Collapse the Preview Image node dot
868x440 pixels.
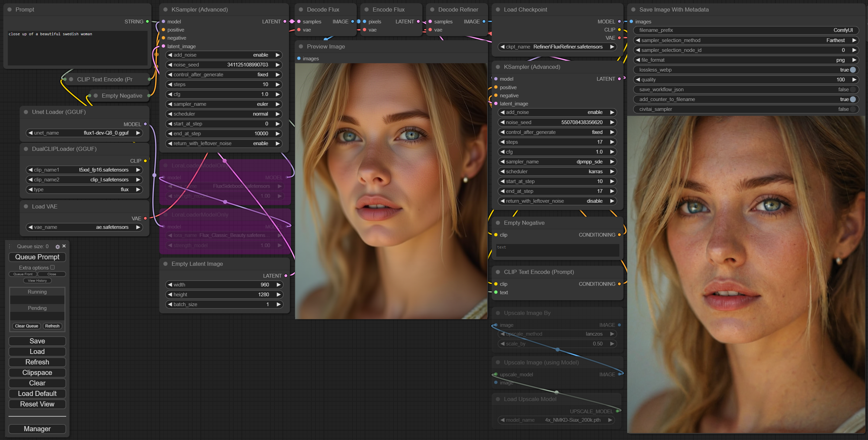(x=301, y=46)
